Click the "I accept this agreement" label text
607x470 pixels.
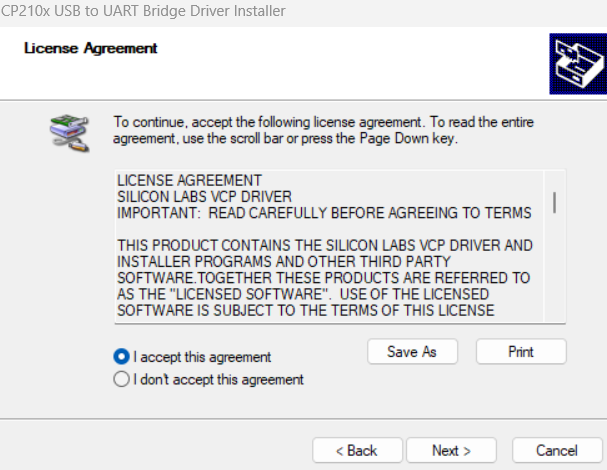pyautogui.click(x=202, y=357)
